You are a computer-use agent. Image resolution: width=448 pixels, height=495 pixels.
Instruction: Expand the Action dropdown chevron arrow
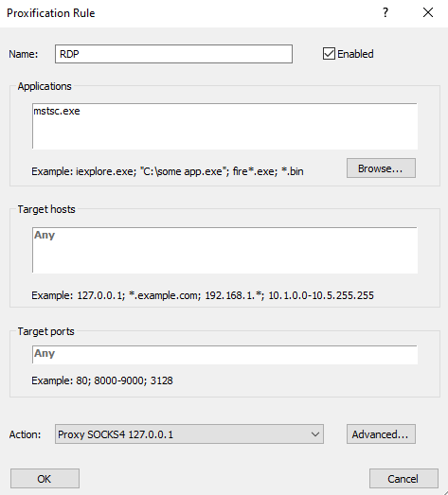coord(315,434)
